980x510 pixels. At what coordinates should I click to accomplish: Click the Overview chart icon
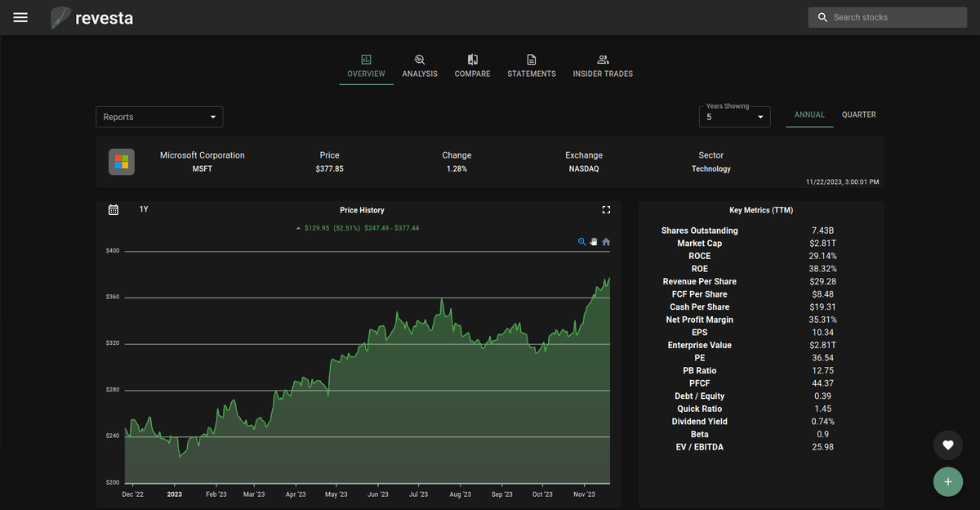[366, 60]
